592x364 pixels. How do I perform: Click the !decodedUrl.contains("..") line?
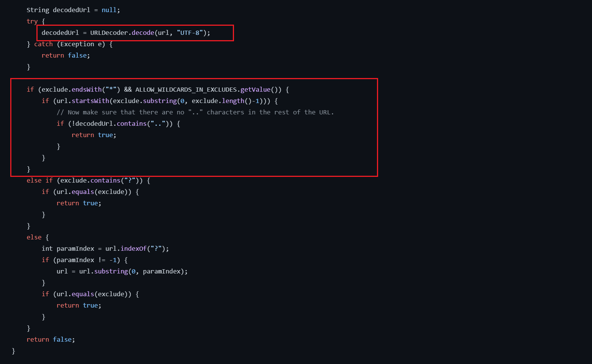pos(118,123)
